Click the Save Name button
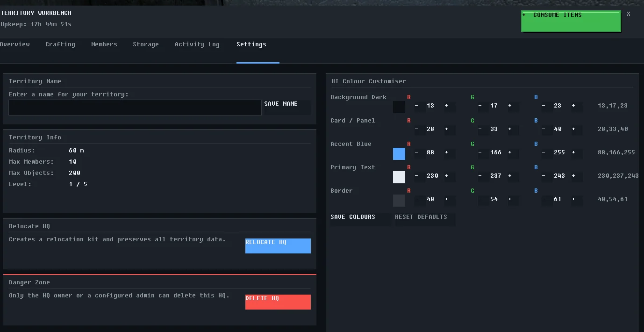This screenshot has height=332, width=644. [287, 108]
